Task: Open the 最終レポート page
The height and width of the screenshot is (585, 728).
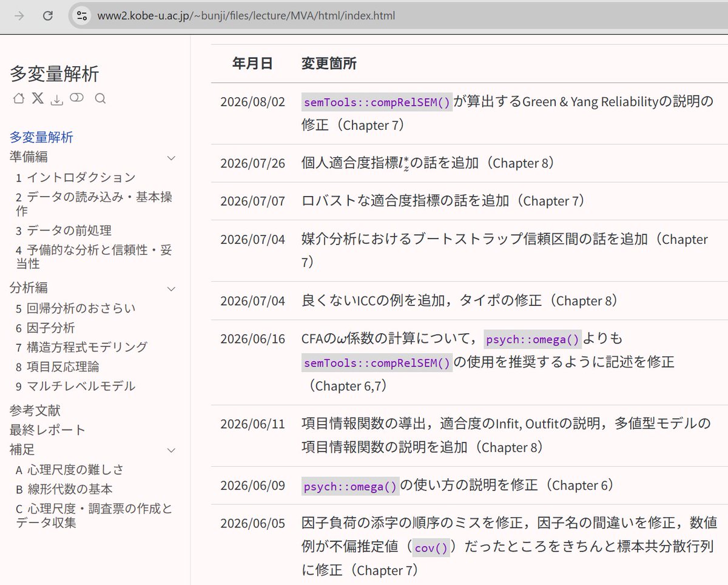Action: pos(48,430)
